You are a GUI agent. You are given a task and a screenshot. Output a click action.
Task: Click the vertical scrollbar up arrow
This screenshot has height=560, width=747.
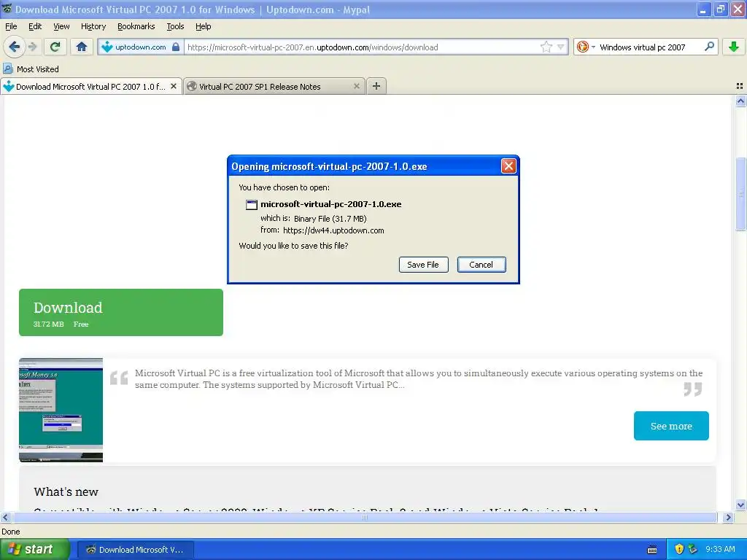pos(740,101)
